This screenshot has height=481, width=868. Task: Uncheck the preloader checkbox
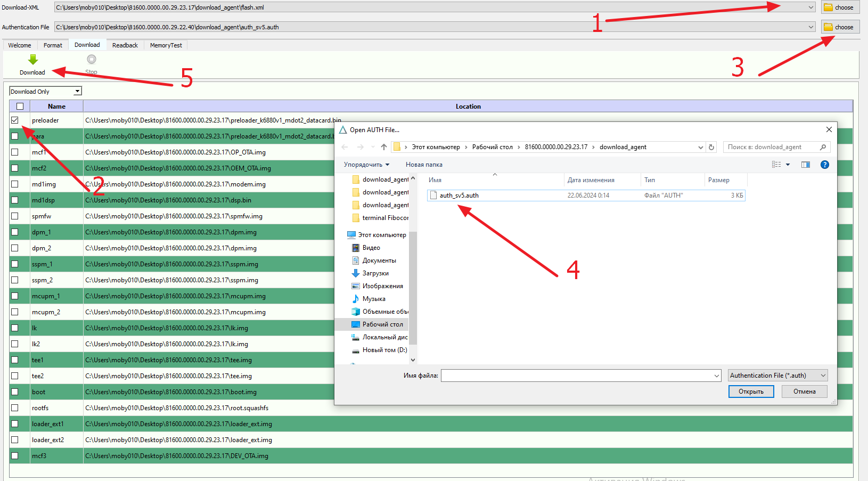pos(15,120)
